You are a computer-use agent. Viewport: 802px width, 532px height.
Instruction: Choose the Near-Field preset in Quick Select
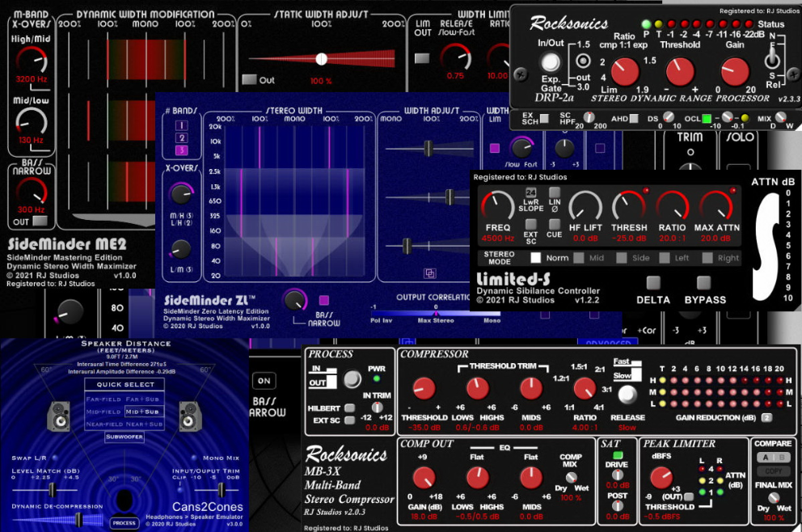coord(103,424)
